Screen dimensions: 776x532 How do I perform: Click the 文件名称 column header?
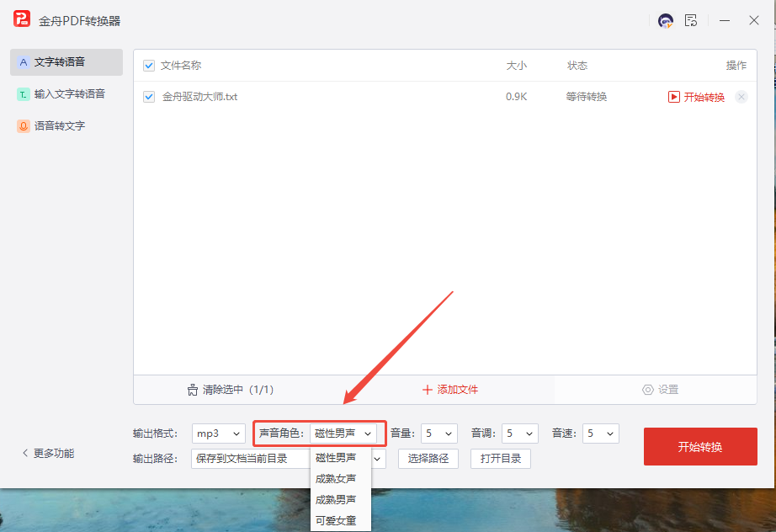click(181, 66)
